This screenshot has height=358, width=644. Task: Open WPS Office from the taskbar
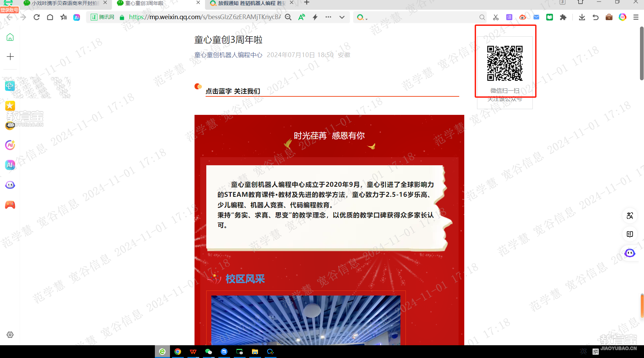pyautogui.click(x=193, y=352)
